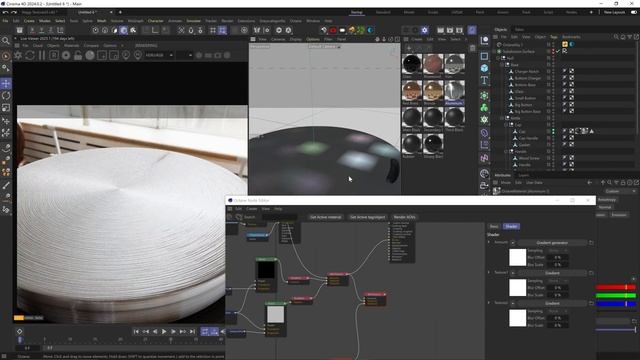The image size is (640, 360).
Task: Switch to the Shader tab in node editor
Action: click(511, 227)
